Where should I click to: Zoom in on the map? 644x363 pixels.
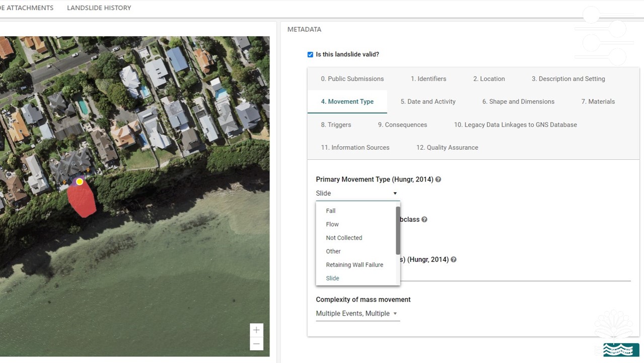(x=256, y=330)
